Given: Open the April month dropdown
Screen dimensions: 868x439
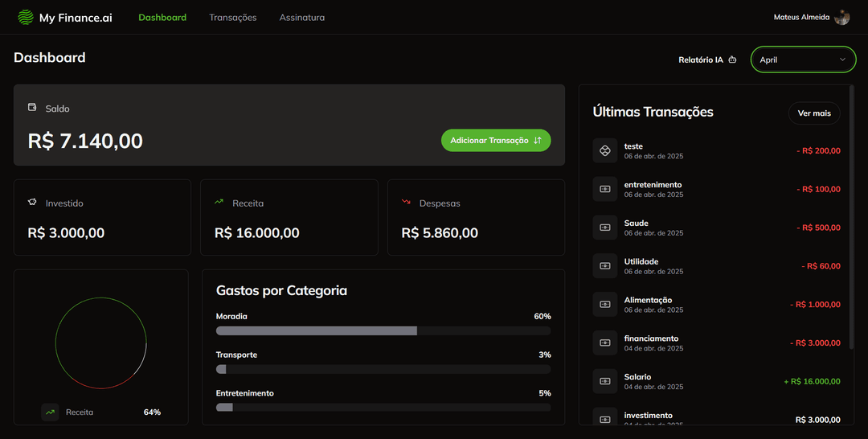Looking at the screenshot, I should [803, 59].
